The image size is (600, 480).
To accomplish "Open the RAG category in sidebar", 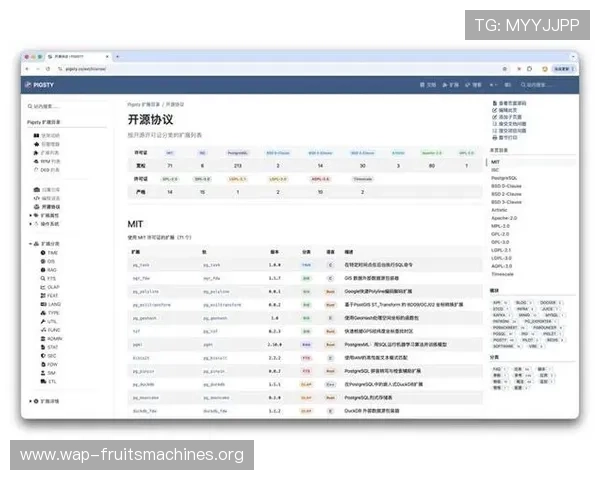I will [49, 270].
